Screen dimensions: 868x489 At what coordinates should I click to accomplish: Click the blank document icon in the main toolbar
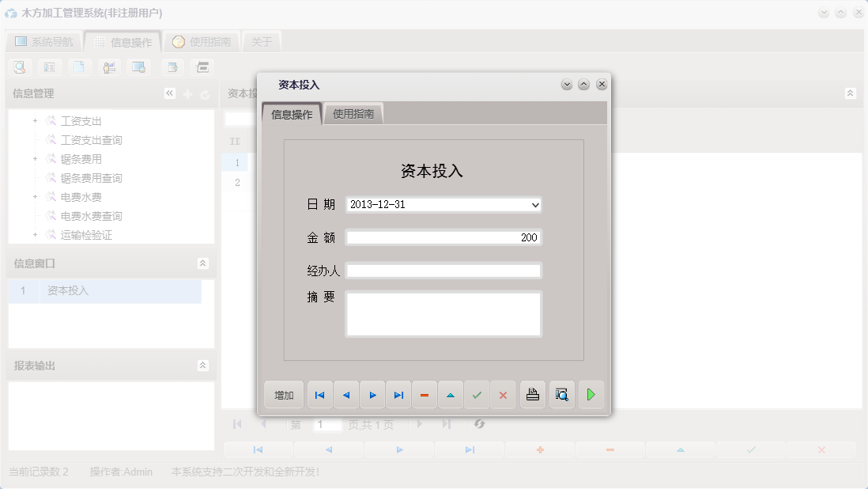pos(79,67)
